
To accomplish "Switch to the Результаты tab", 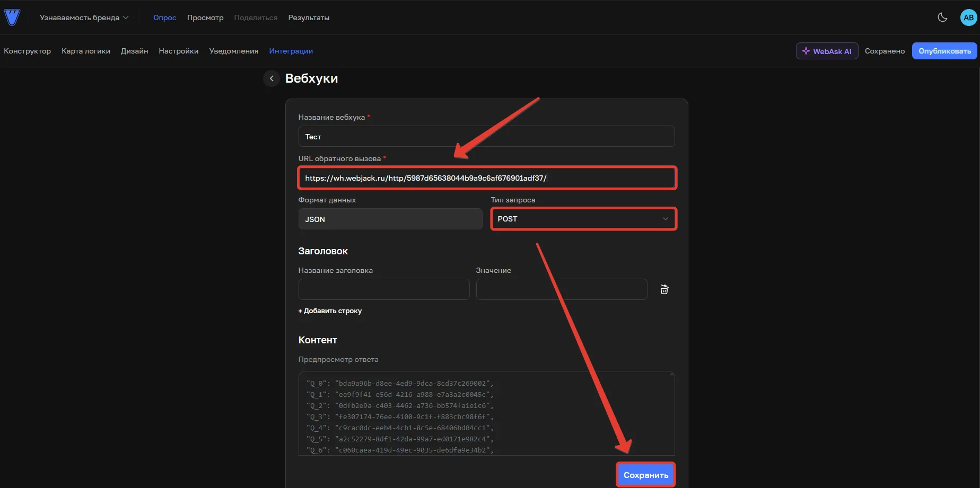I will pos(309,17).
